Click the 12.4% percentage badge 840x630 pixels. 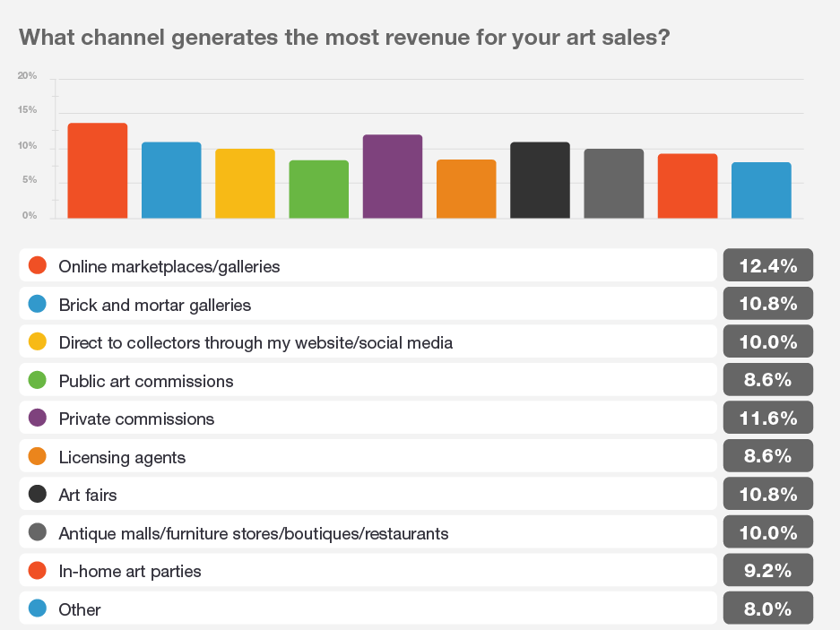pos(767,266)
